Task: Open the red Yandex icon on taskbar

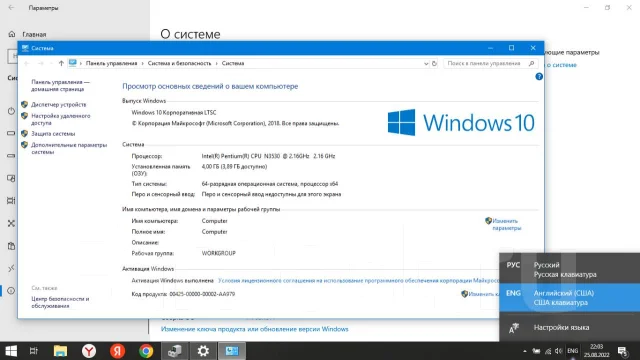Action: tap(118, 351)
